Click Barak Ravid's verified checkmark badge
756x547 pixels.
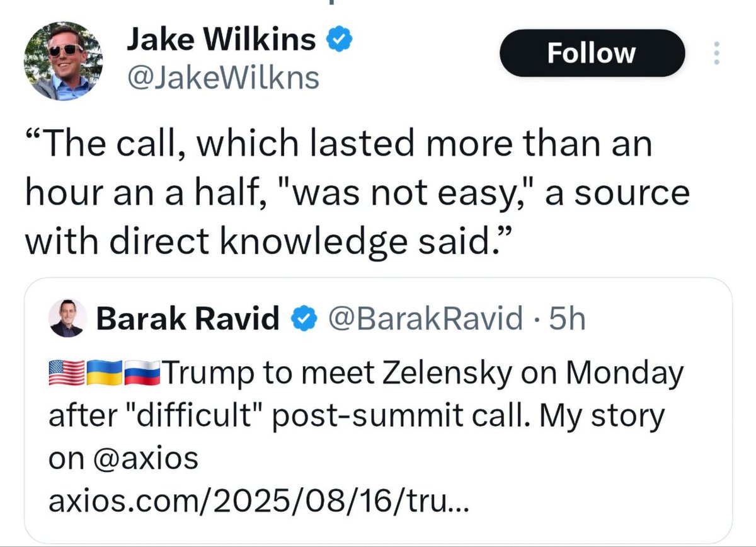click(x=302, y=320)
